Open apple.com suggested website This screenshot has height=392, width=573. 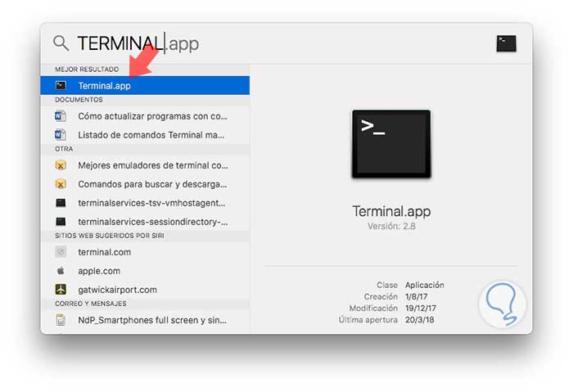(145, 271)
